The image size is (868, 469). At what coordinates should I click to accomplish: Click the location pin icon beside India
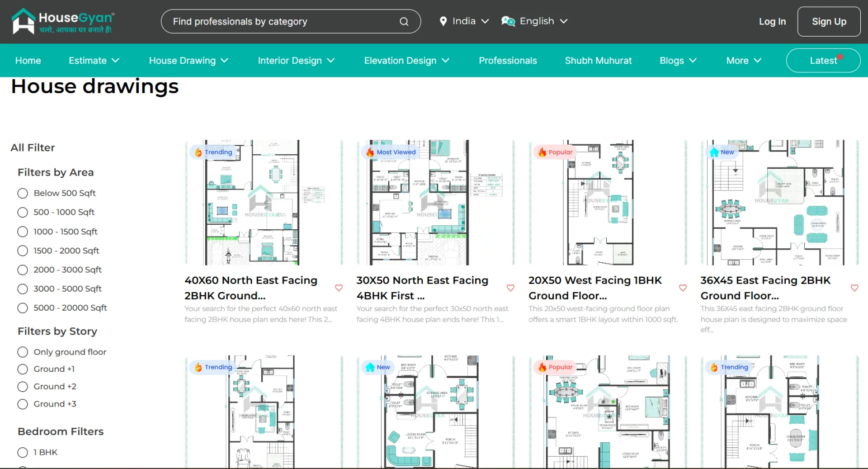pos(443,21)
